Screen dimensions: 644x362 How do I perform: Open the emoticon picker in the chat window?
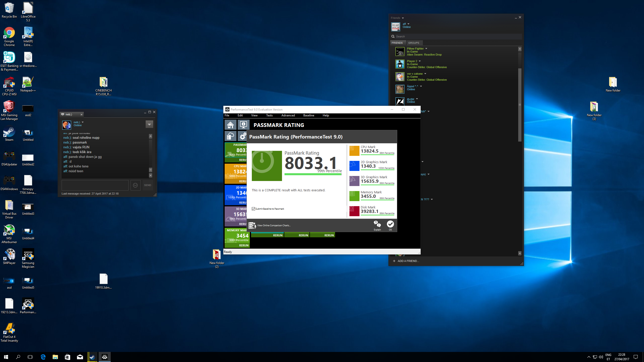tap(135, 185)
